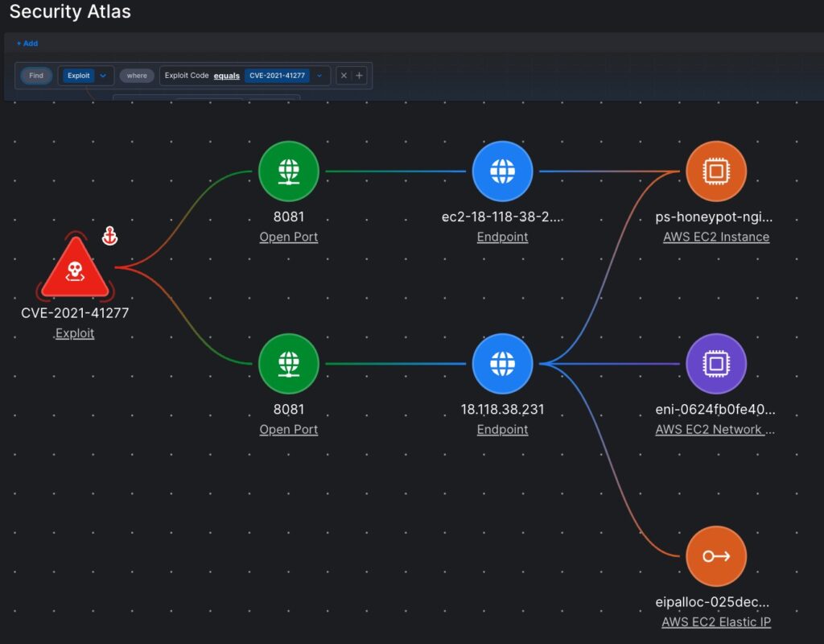Add another condition with the plus button

click(360, 76)
